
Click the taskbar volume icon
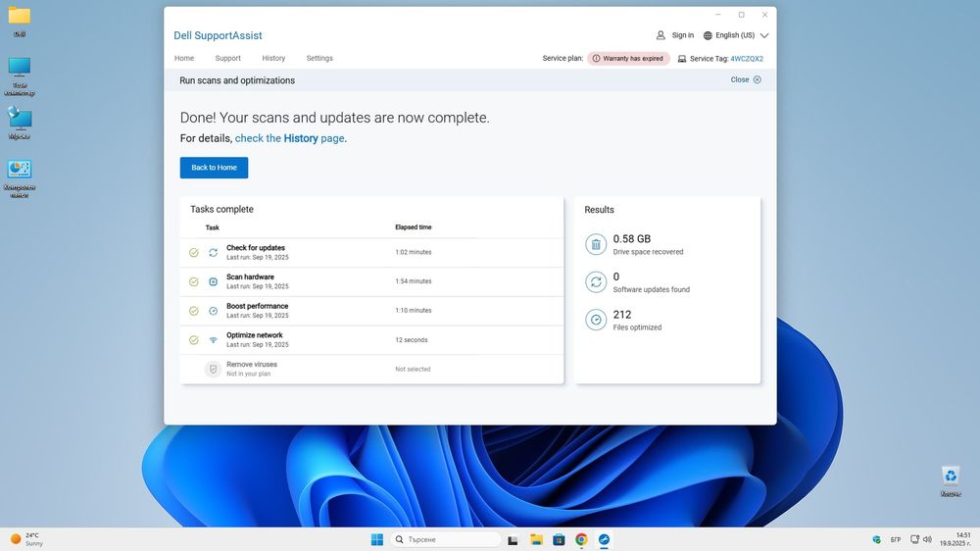coord(927,539)
